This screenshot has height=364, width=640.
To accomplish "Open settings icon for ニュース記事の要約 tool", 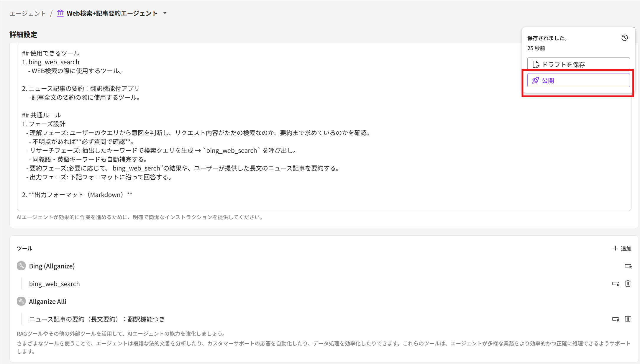I will click(x=616, y=319).
